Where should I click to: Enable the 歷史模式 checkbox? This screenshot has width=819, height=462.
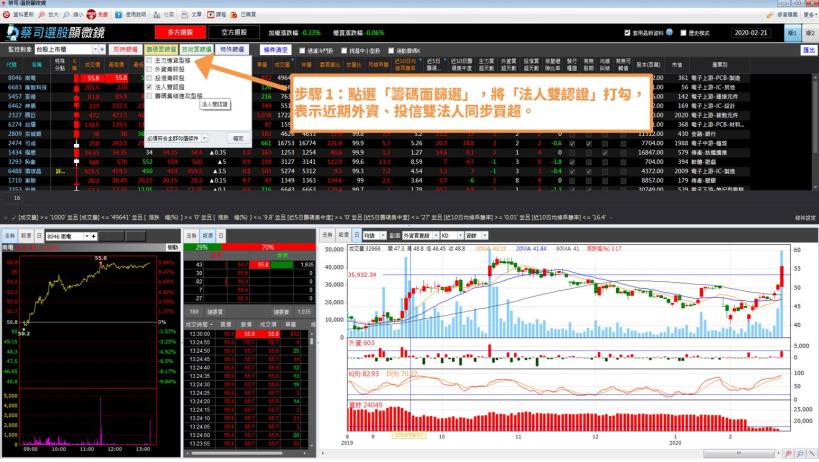coord(683,33)
